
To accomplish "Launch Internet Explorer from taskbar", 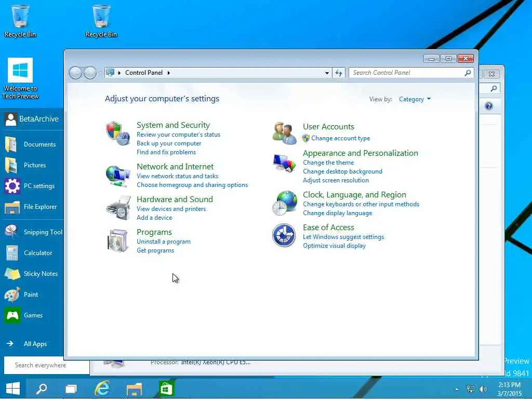I will tap(102, 388).
